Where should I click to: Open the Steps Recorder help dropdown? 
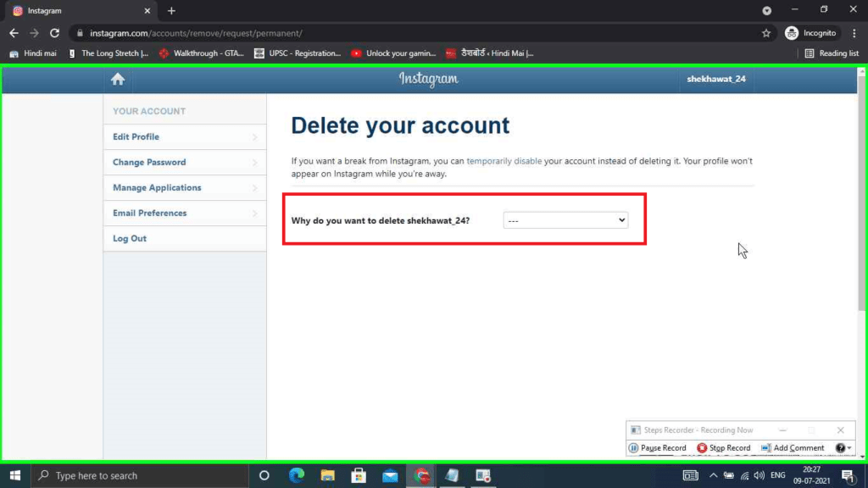844,447
